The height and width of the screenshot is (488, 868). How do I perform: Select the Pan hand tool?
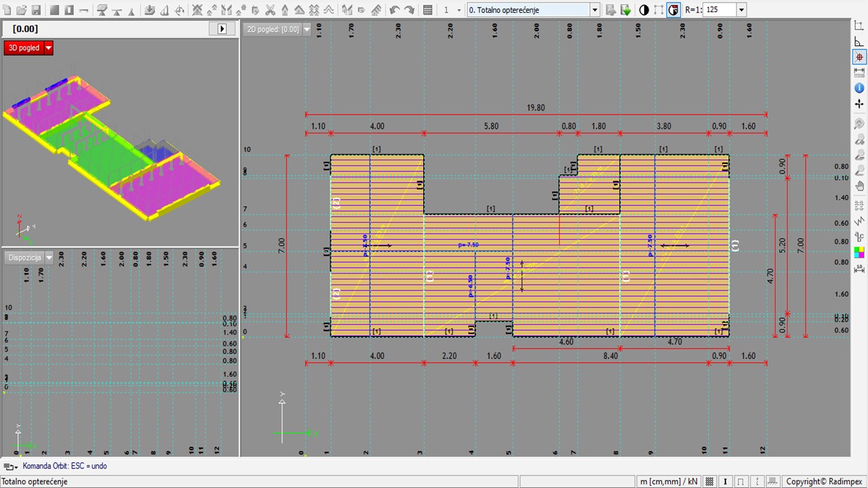point(859,186)
